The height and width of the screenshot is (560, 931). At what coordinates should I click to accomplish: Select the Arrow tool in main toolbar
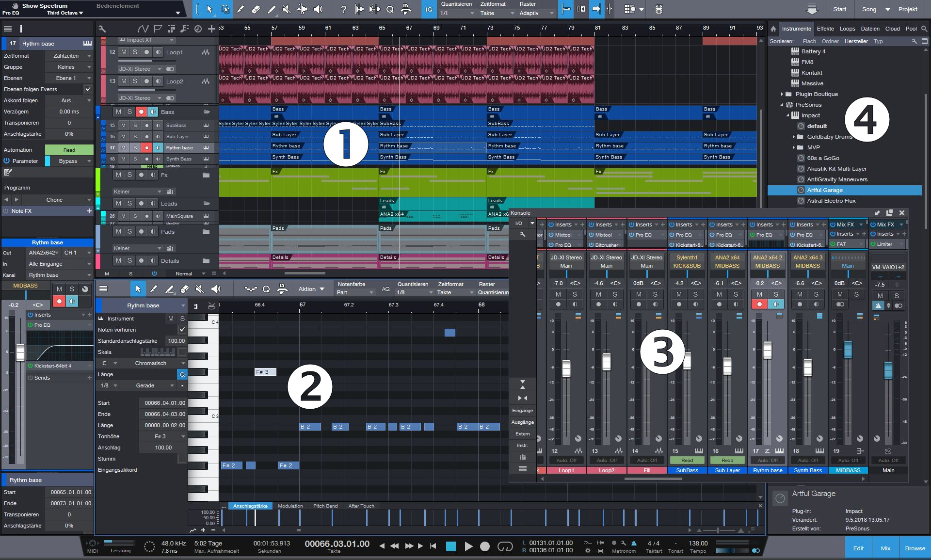point(209,9)
